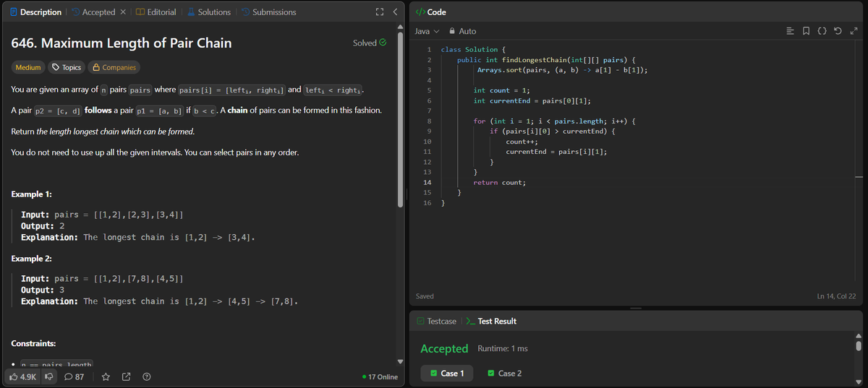Click the Accepted result text
The image size is (868, 388).
pyautogui.click(x=444, y=348)
